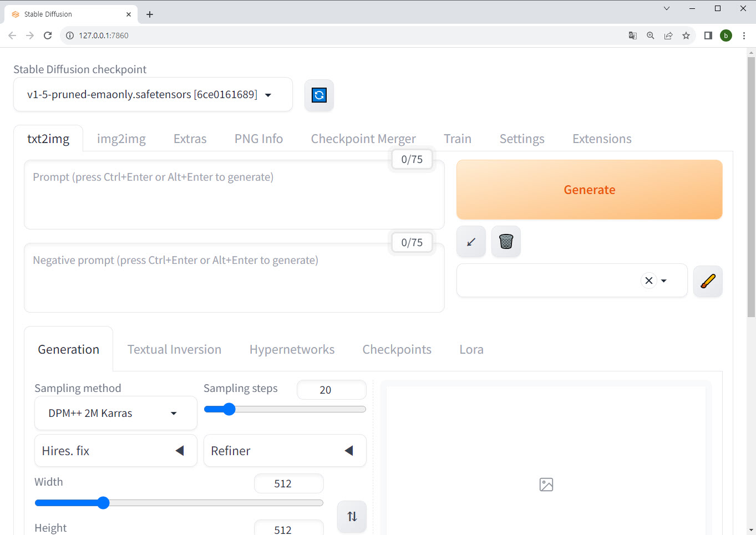Open the Lora sub-tab
The height and width of the screenshot is (535, 756).
[x=471, y=349]
